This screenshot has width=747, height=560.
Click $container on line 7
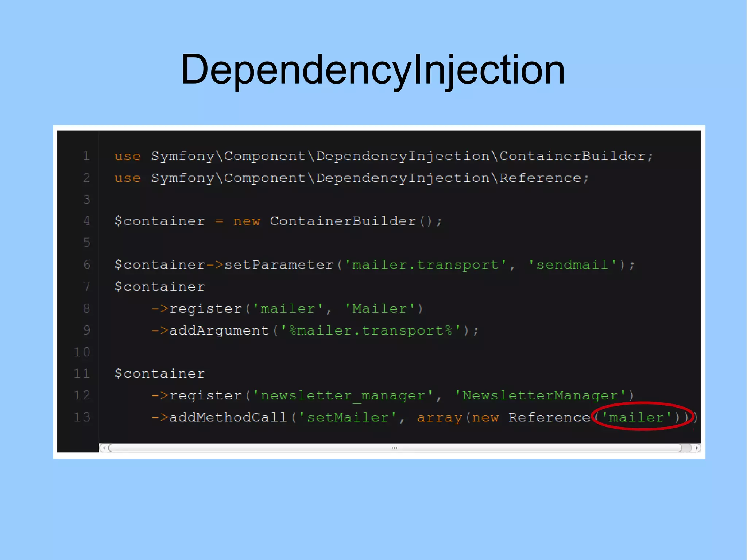click(159, 287)
